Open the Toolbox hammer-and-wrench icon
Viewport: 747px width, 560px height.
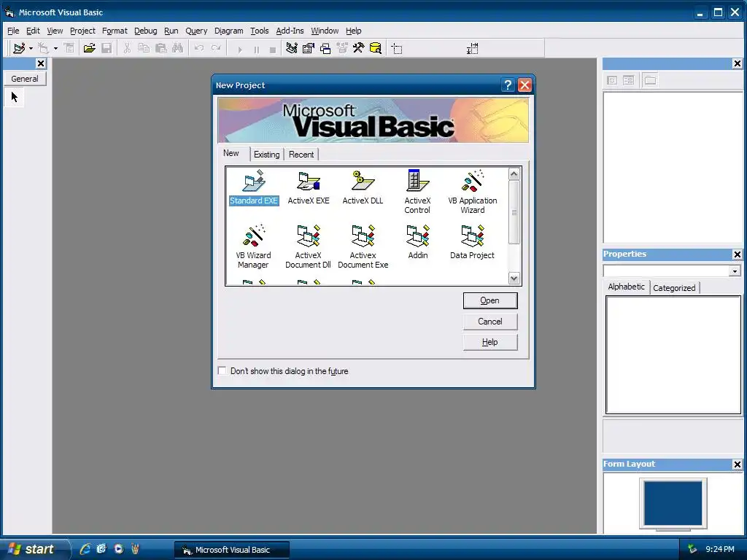click(358, 48)
